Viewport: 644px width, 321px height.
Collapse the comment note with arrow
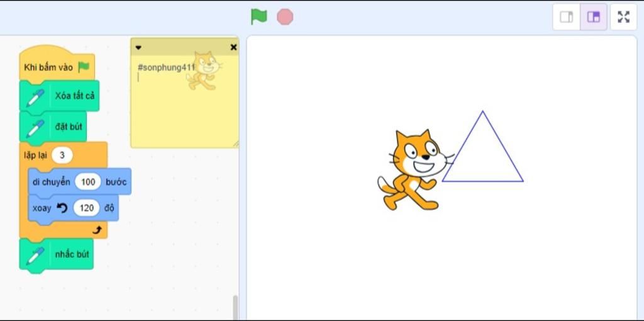(x=138, y=48)
